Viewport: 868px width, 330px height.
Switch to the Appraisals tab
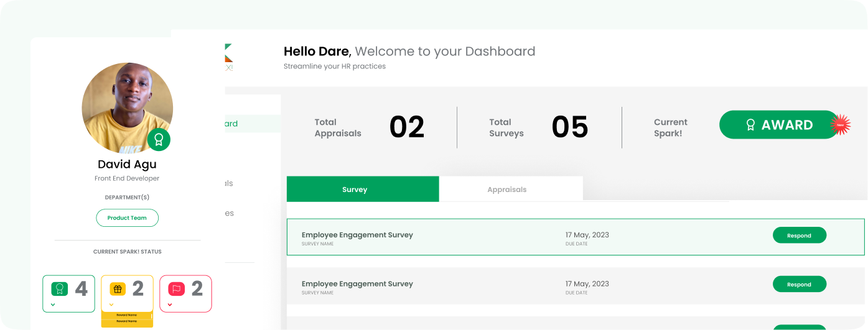point(511,189)
